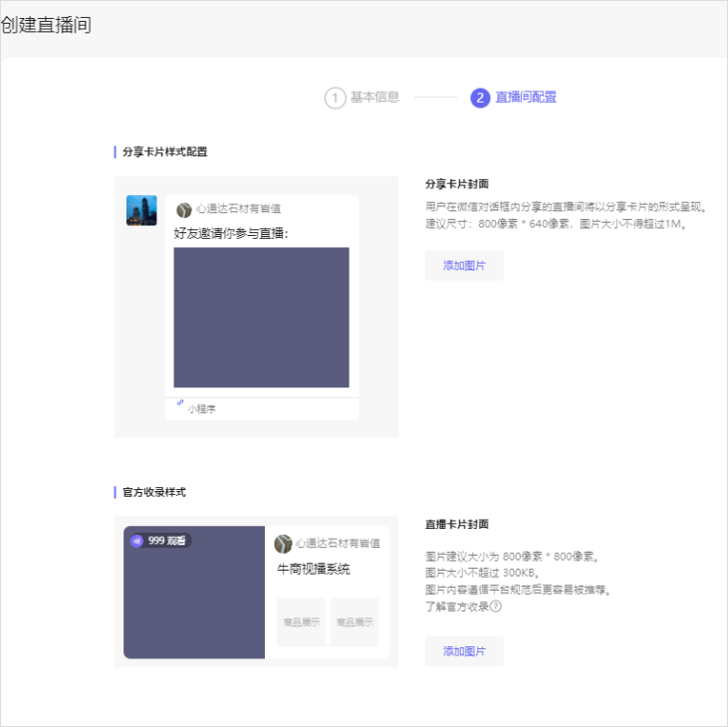728x727 pixels.
Task: Click the blue building avatar thumbnail
Action: pos(141,210)
